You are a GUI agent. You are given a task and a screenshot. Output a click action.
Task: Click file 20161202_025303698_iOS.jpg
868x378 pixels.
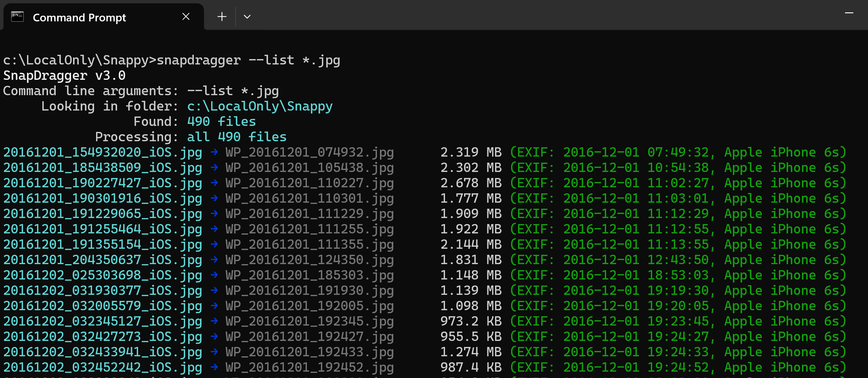[x=103, y=275]
